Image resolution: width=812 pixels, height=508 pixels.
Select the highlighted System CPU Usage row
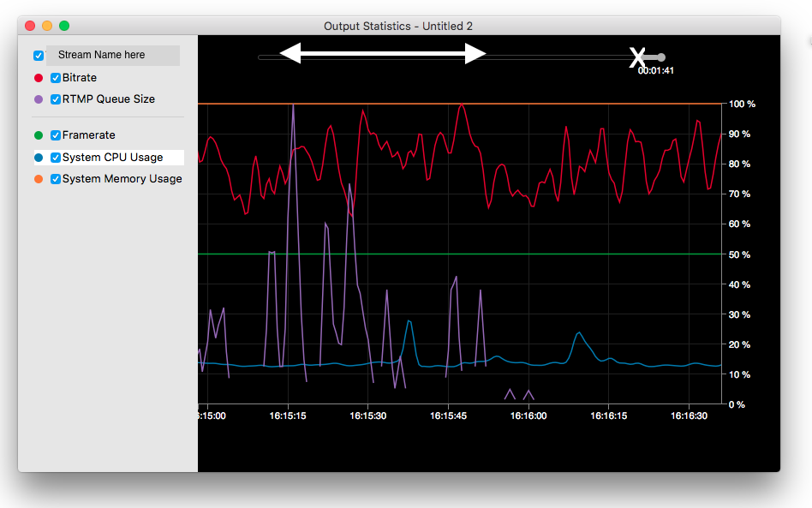tap(120, 157)
